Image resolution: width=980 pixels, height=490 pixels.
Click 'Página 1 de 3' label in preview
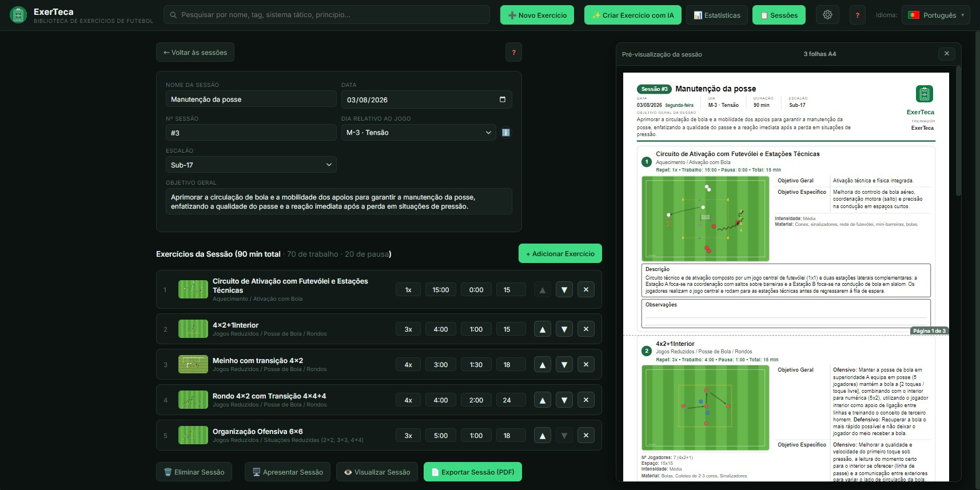pyautogui.click(x=929, y=331)
